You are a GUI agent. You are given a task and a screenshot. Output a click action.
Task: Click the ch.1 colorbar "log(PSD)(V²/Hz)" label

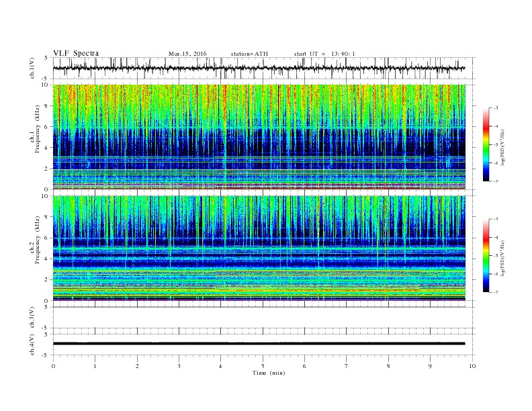tap(502, 147)
